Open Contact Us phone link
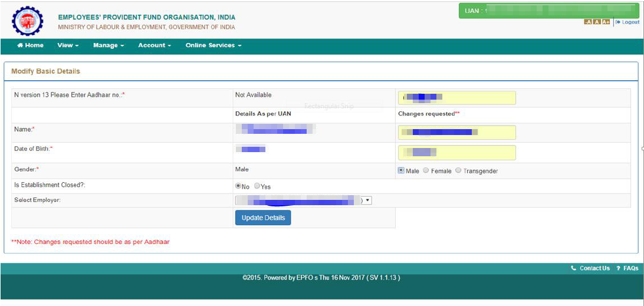The width and height of the screenshot is (644, 306). (x=590, y=268)
